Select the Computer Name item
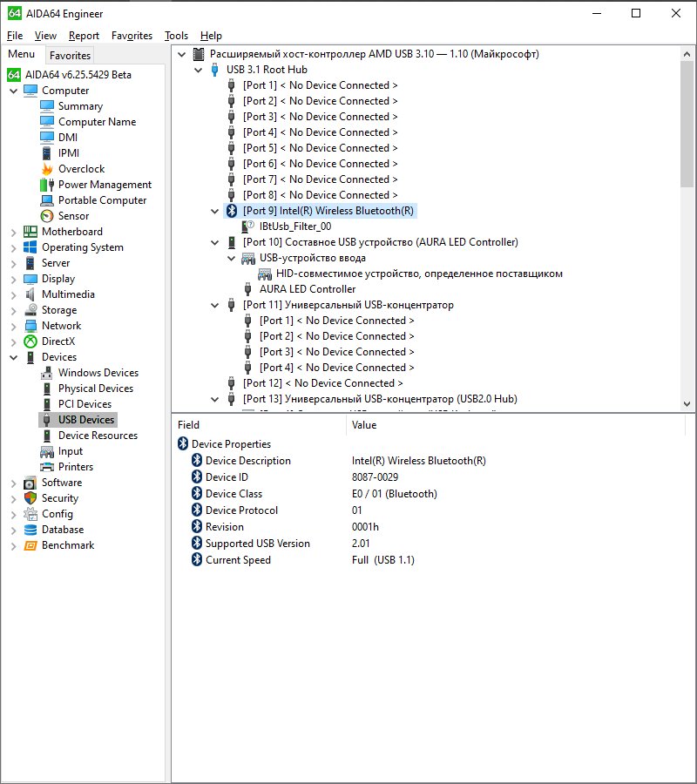 (x=97, y=122)
